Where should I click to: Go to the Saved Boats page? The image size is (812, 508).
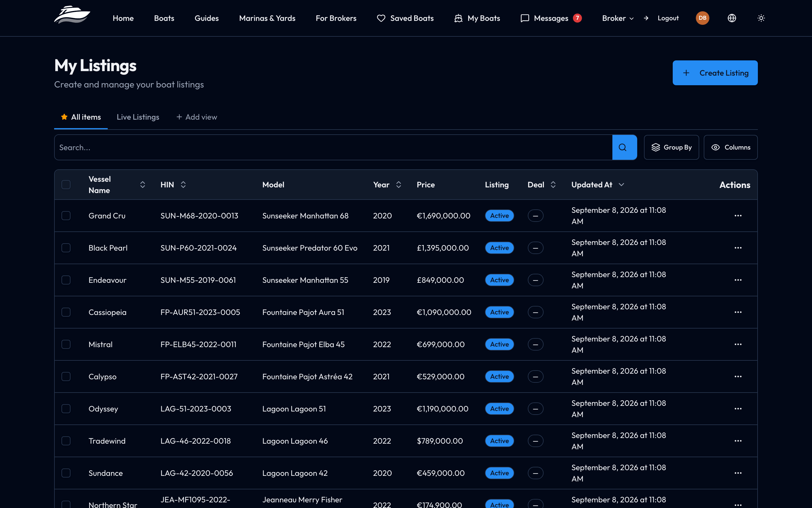[x=405, y=18]
